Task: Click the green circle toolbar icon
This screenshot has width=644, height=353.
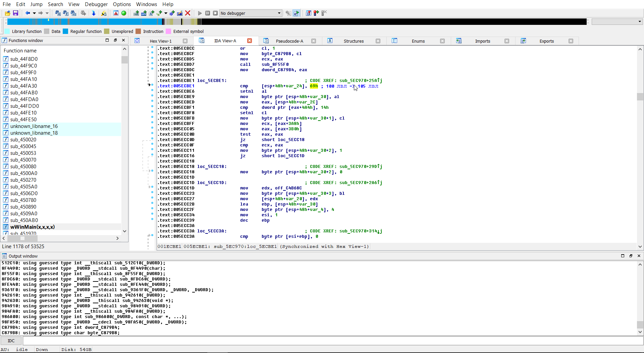Action: point(124,13)
